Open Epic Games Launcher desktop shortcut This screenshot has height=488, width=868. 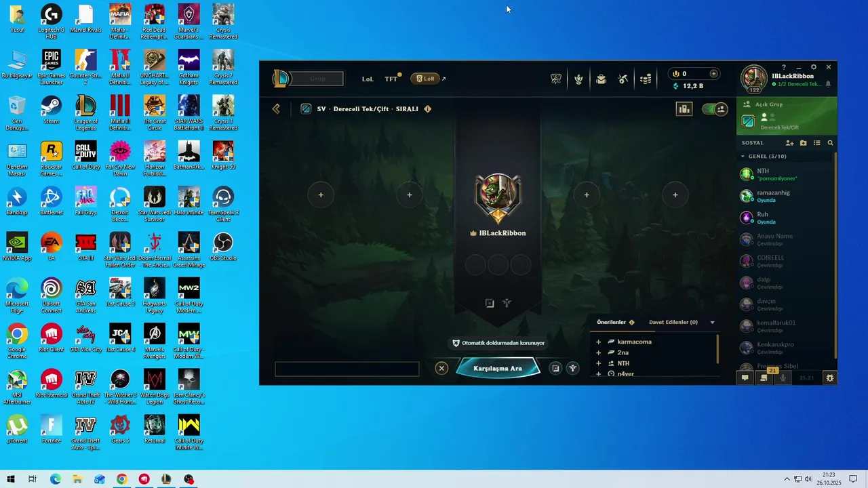tap(51, 67)
